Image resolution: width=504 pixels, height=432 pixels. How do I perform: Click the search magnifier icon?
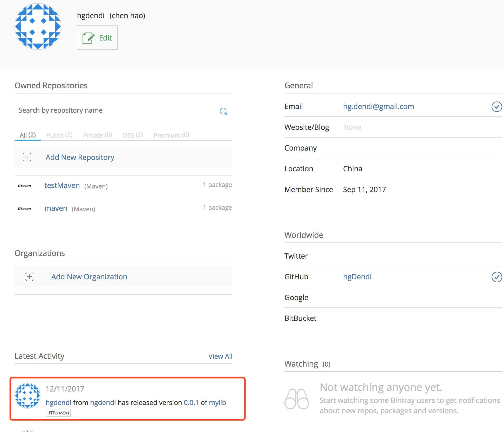(223, 111)
